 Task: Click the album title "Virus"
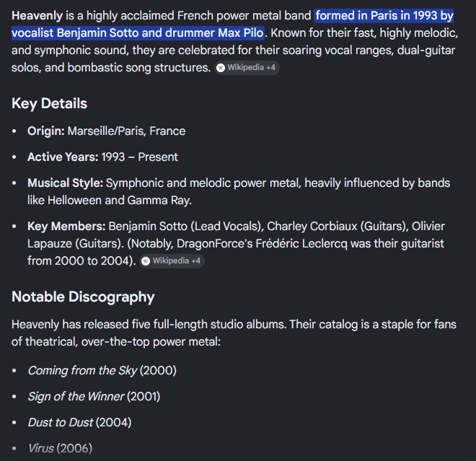pyautogui.click(x=41, y=449)
